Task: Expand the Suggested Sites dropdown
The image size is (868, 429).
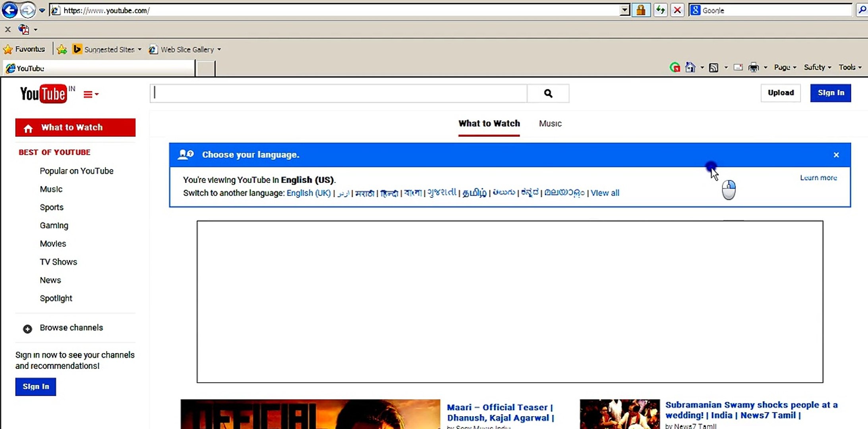Action: pyautogui.click(x=139, y=49)
